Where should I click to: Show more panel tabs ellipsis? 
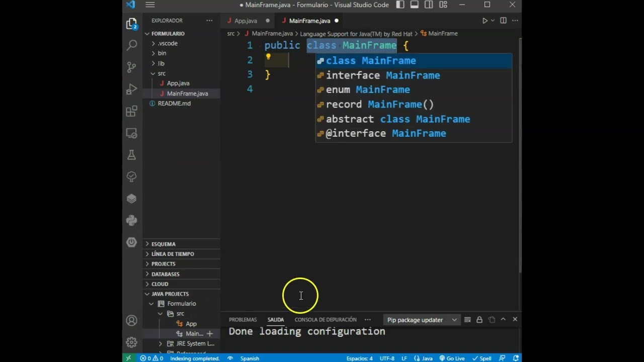[368, 320]
